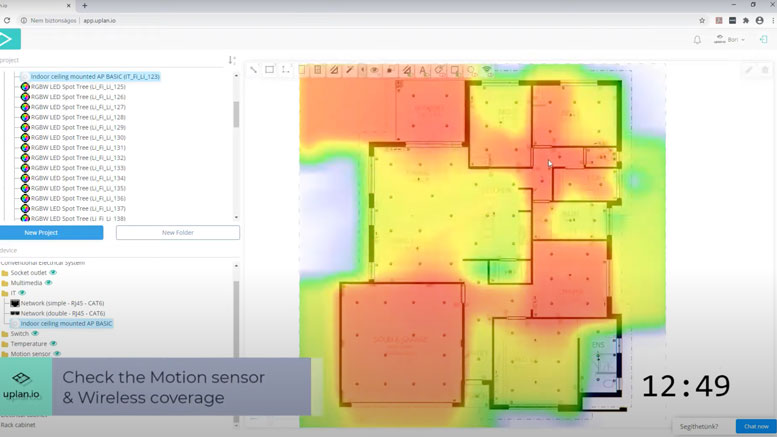
Task: Select the rectangle draw tool in toolbar
Action: [270, 70]
